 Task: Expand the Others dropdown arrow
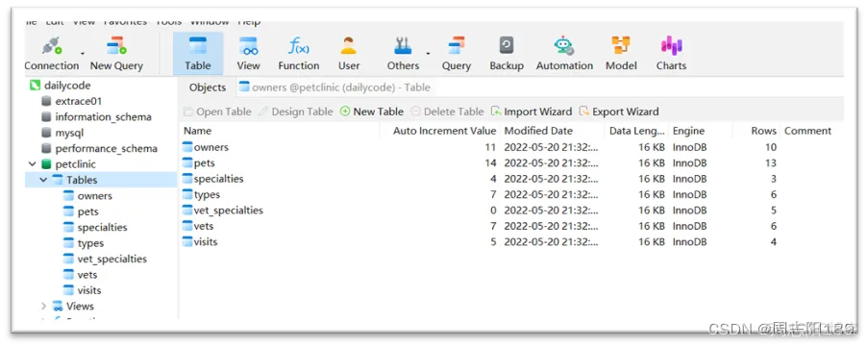pos(428,54)
